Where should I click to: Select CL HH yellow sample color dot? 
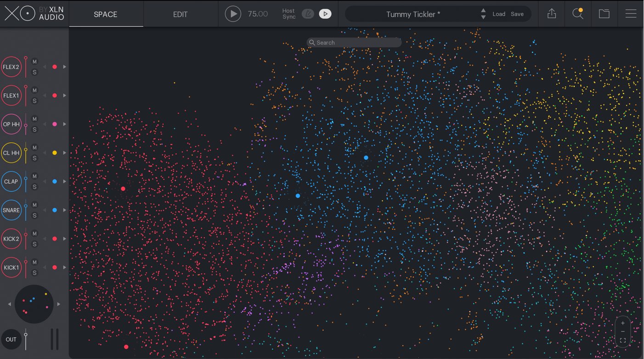pyautogui.click(x=55, y=153)
